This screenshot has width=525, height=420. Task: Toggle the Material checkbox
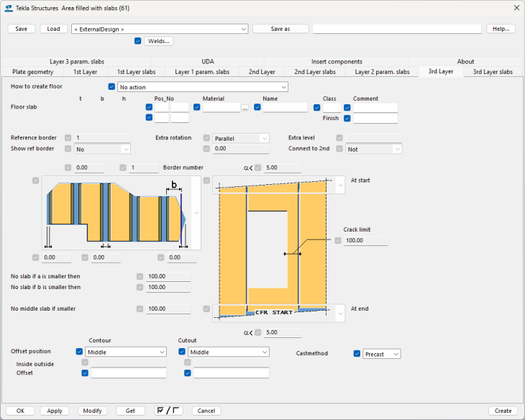pyautogui.click(x=197, y=107)
